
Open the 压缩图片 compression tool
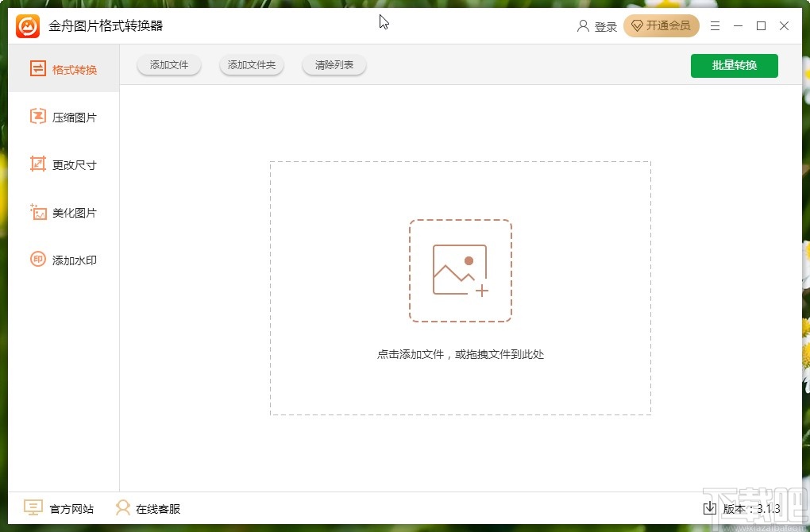pos(67,117)
